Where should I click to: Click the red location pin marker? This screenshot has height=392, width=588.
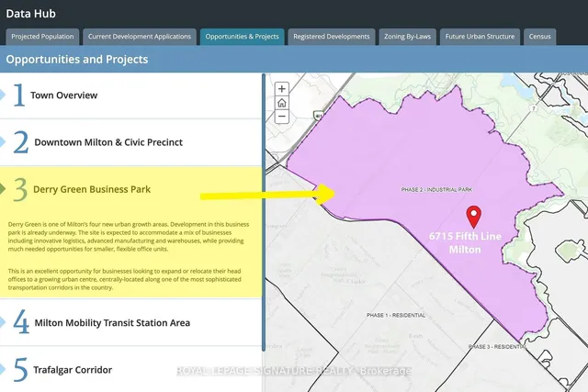tap(474, 217)
